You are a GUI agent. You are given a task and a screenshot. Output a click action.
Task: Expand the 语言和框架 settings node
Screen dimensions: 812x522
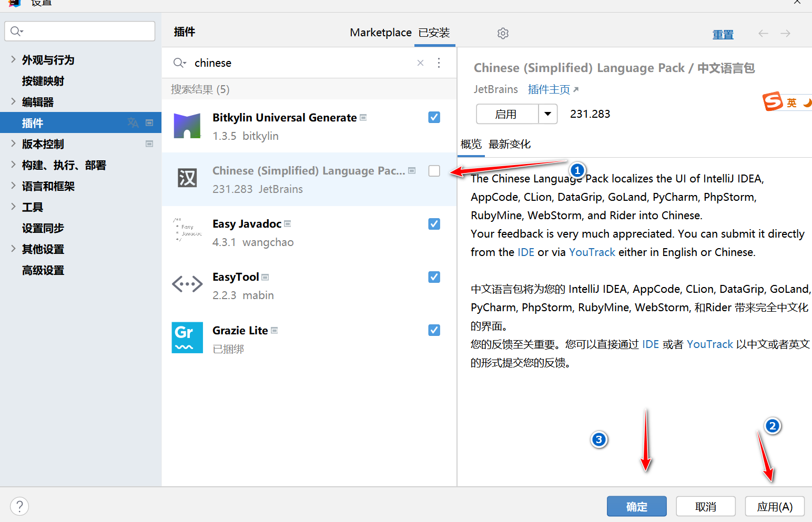coord(13,186)
